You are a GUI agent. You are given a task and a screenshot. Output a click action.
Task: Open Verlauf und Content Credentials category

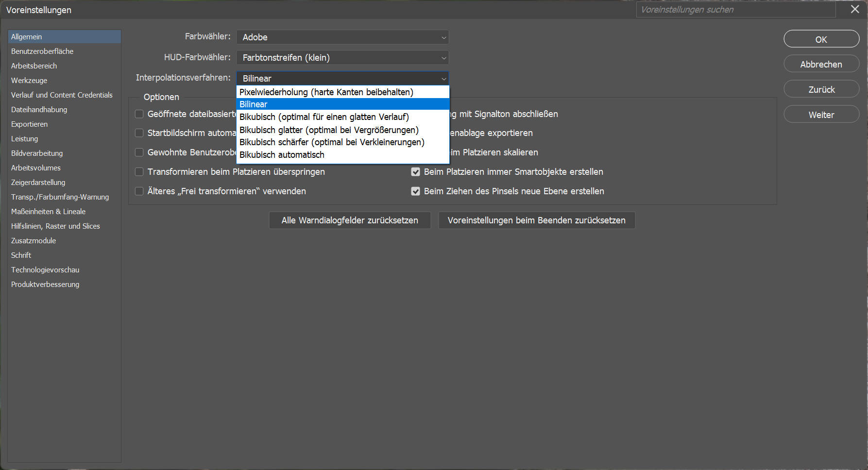[64, 95]
